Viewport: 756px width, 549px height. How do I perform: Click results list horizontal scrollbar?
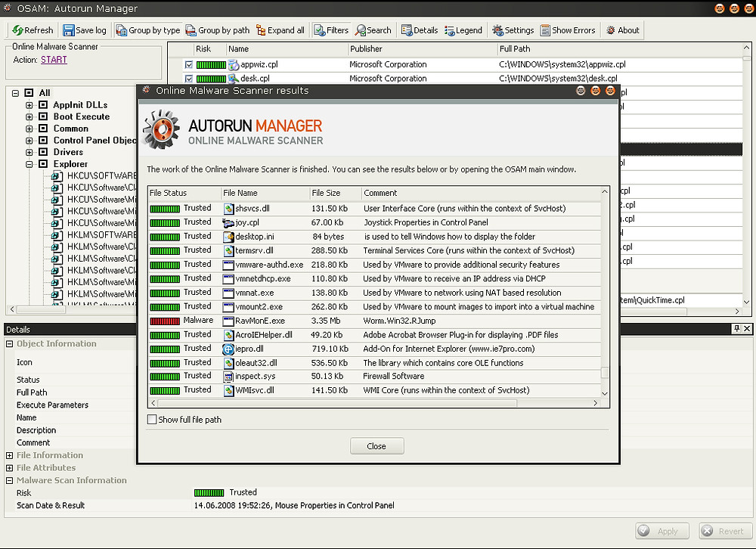click(x=337, y=403)
